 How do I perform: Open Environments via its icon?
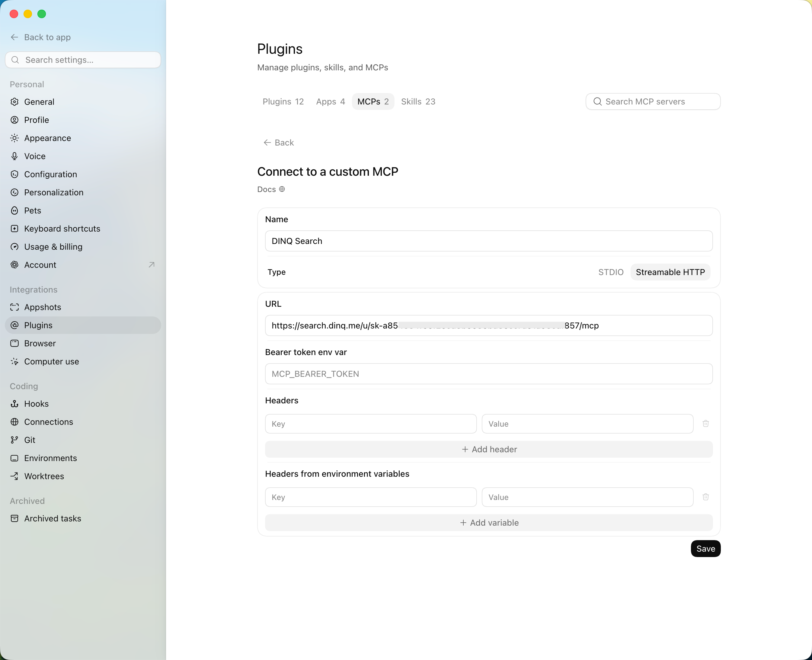[x=14, y=458]
